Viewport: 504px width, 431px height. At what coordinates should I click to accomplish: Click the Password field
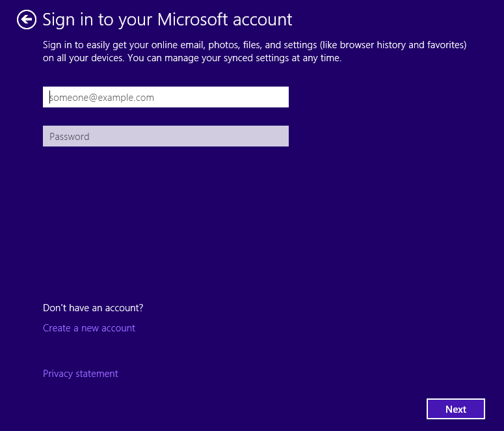(x=165, y=136)
